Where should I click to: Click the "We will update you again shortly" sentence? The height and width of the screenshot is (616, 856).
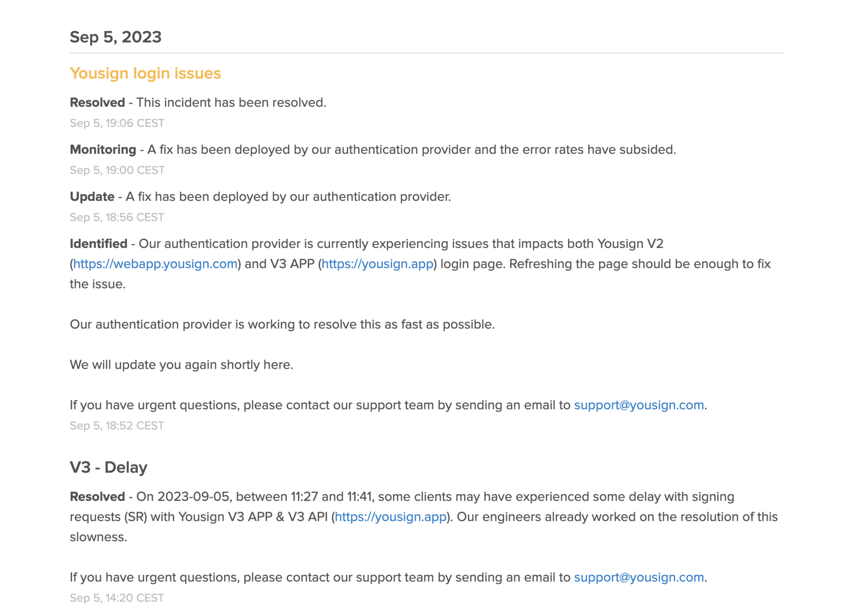click(x=181, y=365)
